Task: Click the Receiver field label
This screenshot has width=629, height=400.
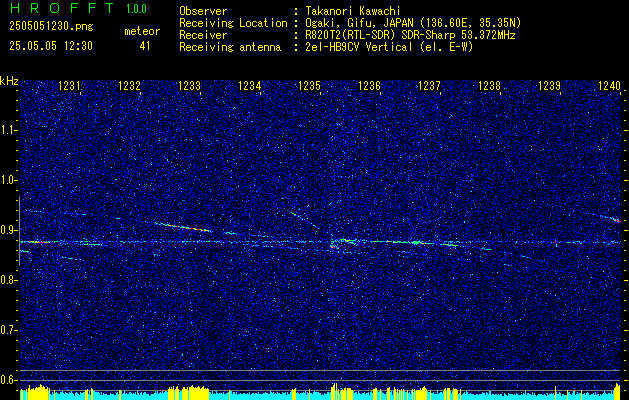Action: click(203, 35)
